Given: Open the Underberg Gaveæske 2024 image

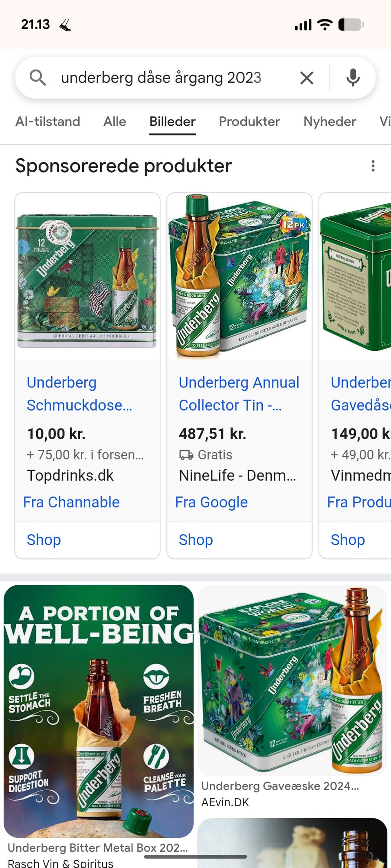Looking at the screenshot, I should click(292, 680).
